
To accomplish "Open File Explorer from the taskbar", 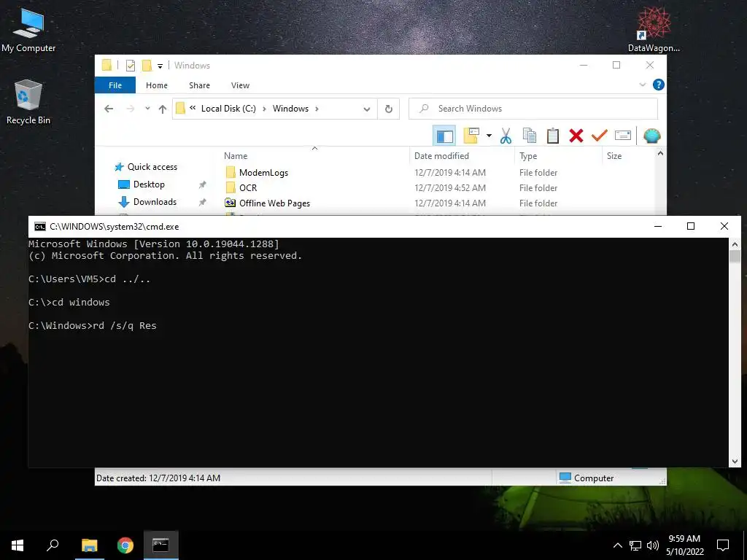I will coord(89,545).
